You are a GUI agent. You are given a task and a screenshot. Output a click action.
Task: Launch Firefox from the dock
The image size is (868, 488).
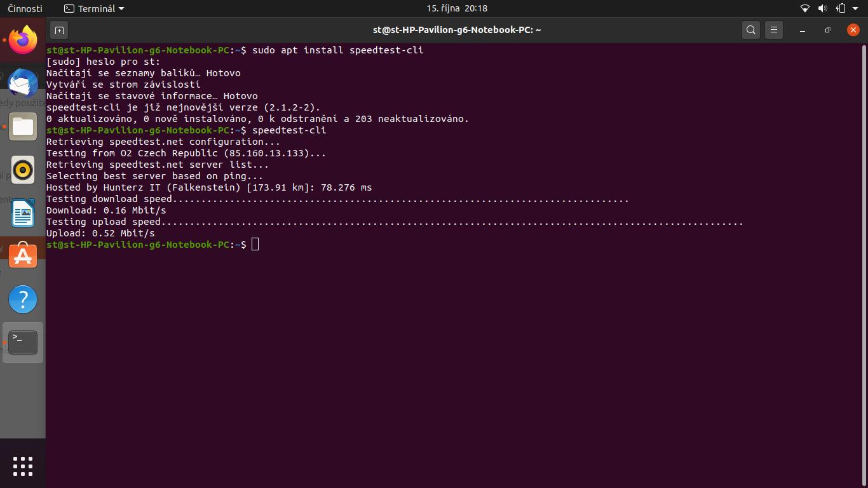(x=23, y=40)
